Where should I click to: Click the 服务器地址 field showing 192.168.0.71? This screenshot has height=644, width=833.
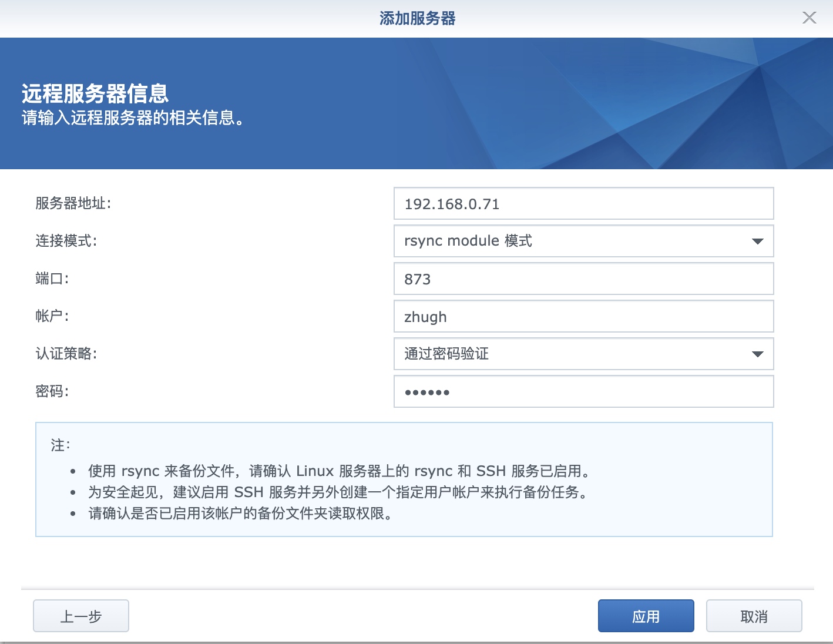583,203
